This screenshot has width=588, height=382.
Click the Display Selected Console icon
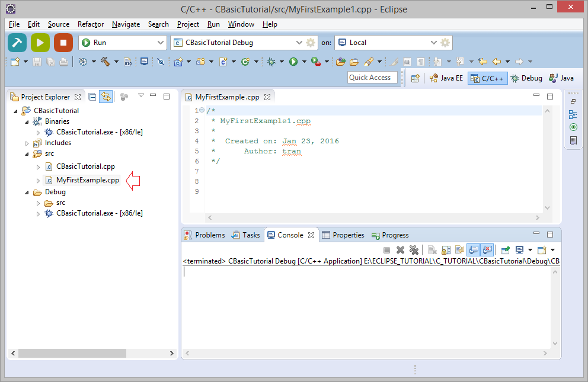coord(519,250)
